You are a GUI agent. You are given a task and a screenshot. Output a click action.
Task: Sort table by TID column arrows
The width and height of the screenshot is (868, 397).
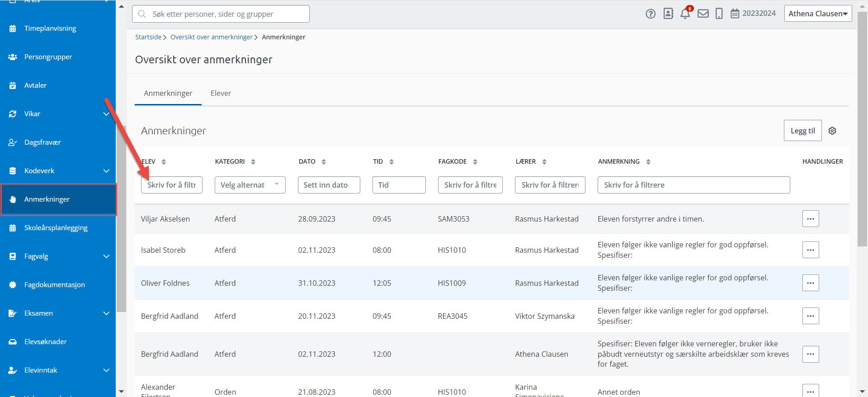[x=392, y=162]
